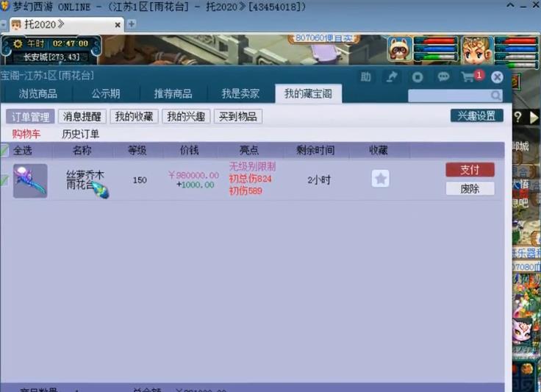Close the 托2020 tab

click(118, 25)
